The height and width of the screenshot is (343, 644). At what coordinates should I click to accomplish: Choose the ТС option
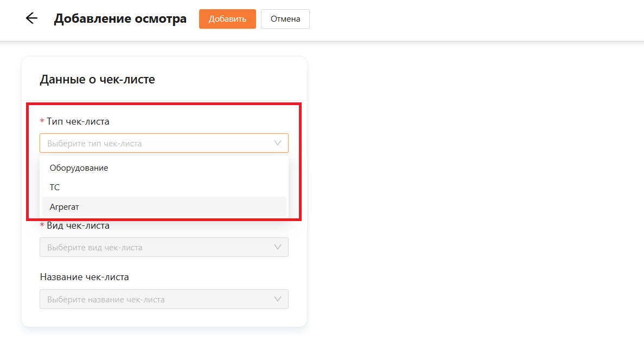pos(55,187)
